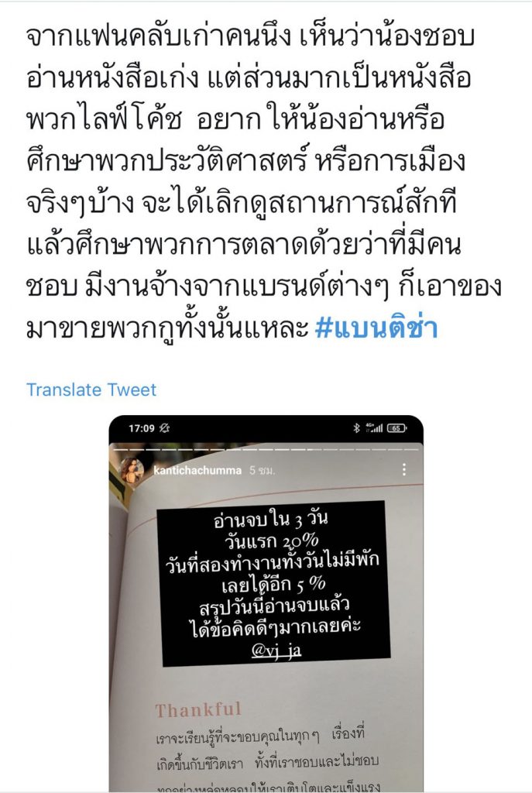Click the tweet text starting 'จากแฟนคลับเก่า'
The image size is (532, 793).
(263, 182)
